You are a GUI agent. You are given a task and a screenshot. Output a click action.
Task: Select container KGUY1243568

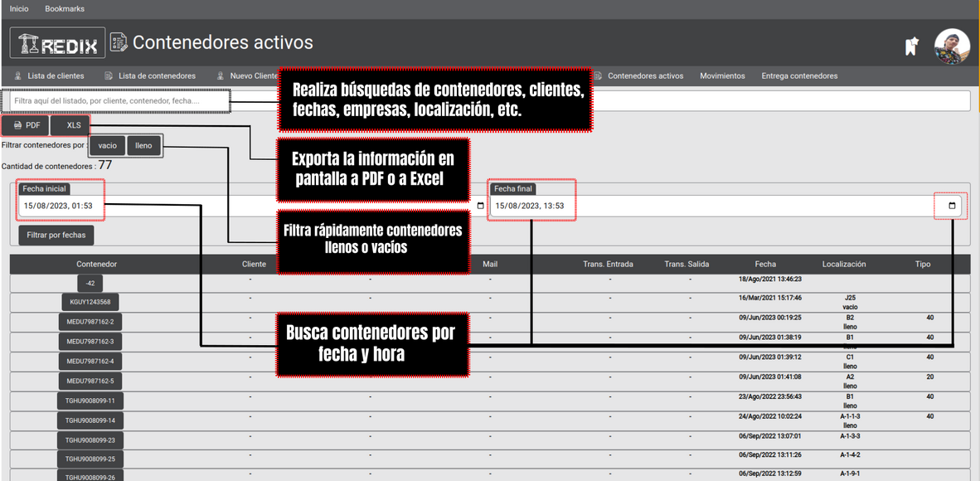[90, 302]
